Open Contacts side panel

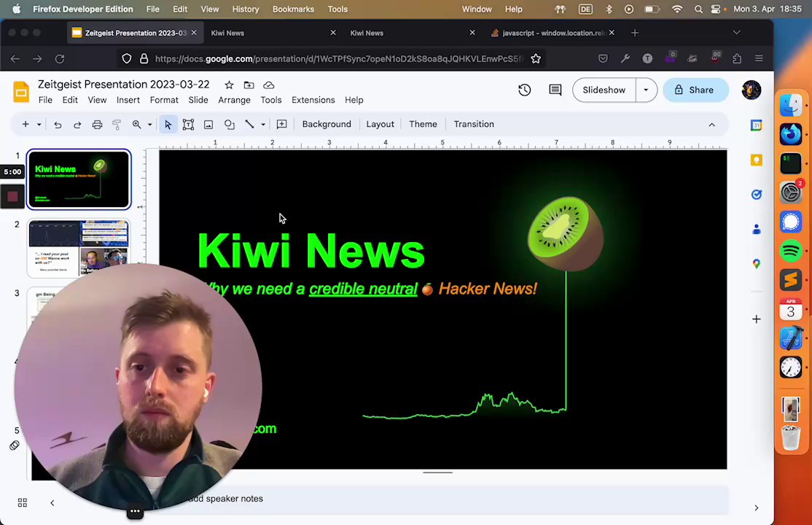point(756,229)
